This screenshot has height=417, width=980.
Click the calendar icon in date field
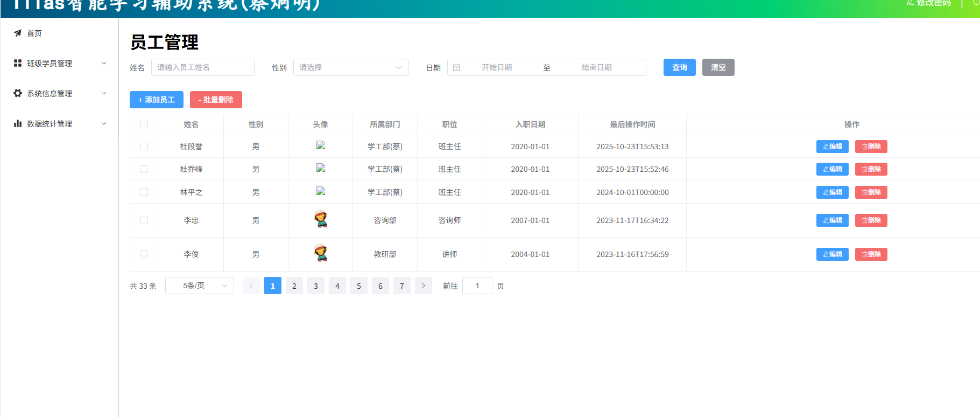[x=456, y=67]
